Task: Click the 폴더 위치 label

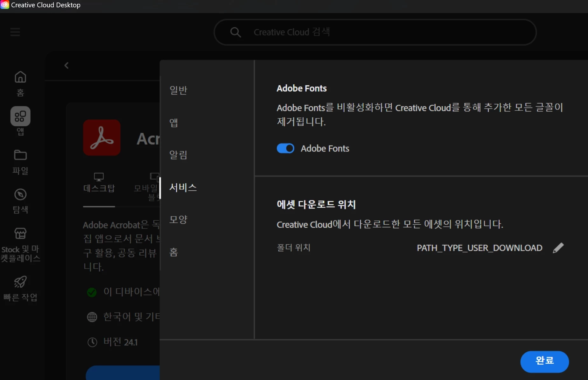Action: pos(293,248)
